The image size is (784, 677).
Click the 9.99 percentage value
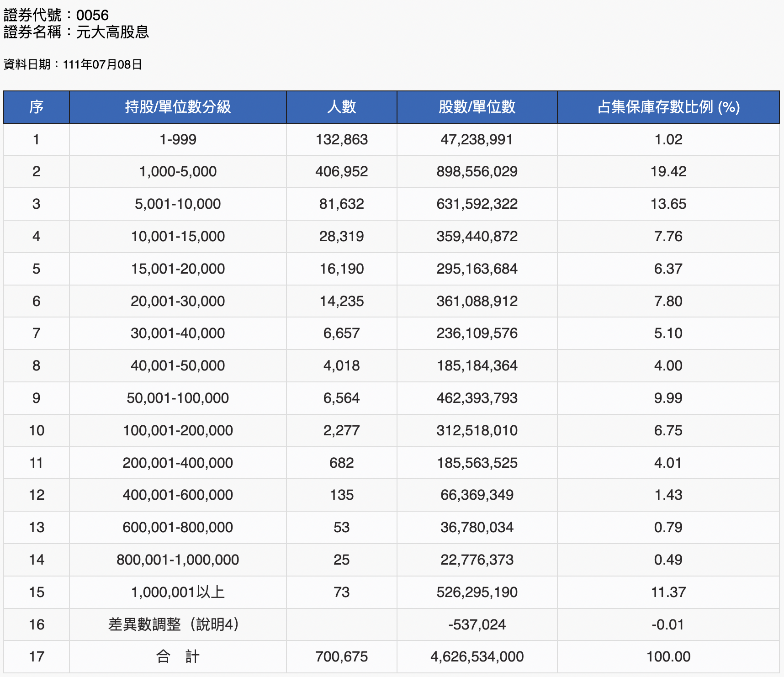pos(668,398)
